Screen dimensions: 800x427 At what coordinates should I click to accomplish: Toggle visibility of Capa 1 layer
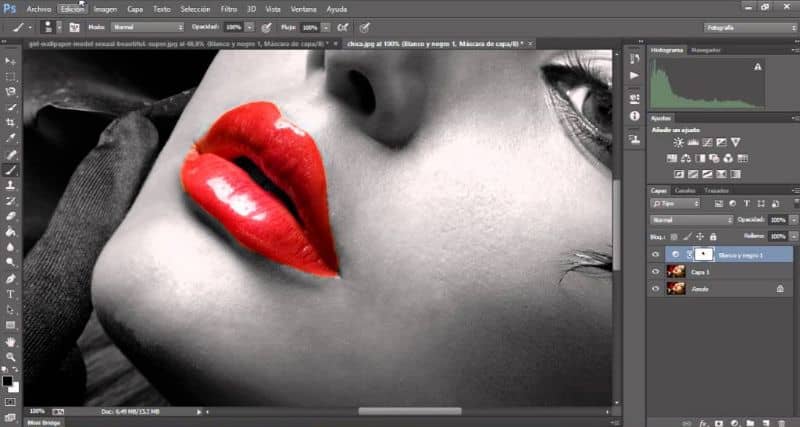click(656, 272)
